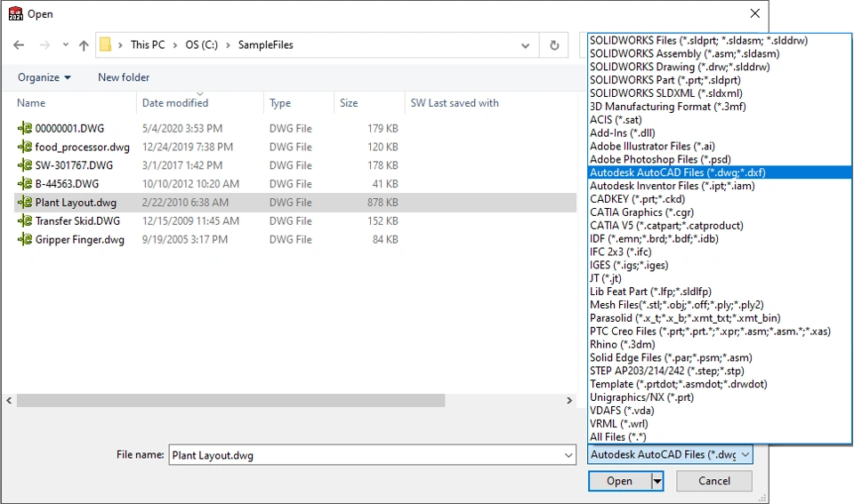Click 'OS (C:)' in the path
854x504 pixels.
202,44
